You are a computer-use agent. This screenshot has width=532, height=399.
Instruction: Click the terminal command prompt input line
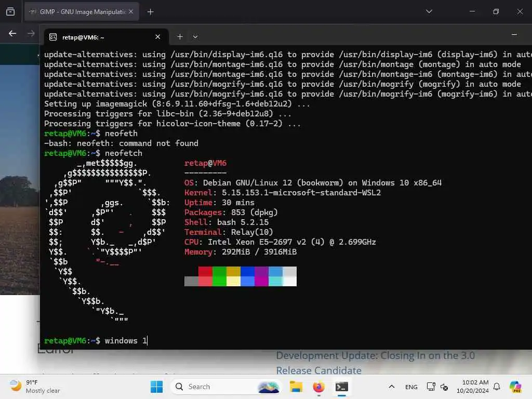pyautogui.click(x=286, y=341)
